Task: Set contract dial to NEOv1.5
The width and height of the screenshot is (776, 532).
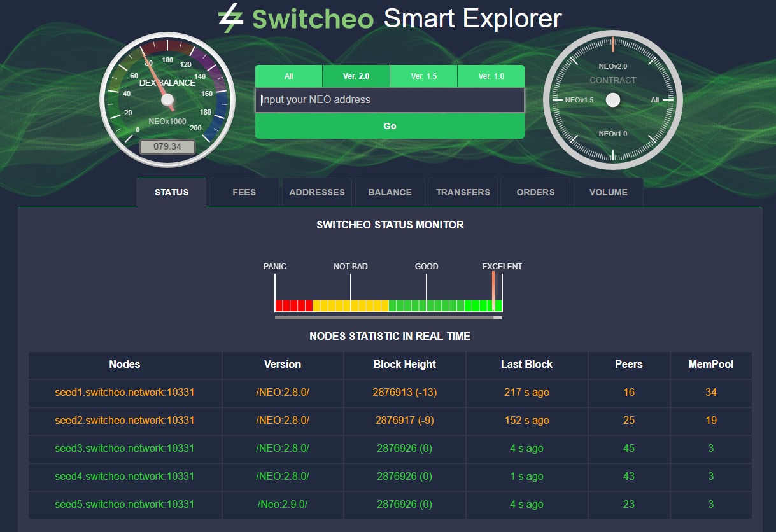Action: 579,100
